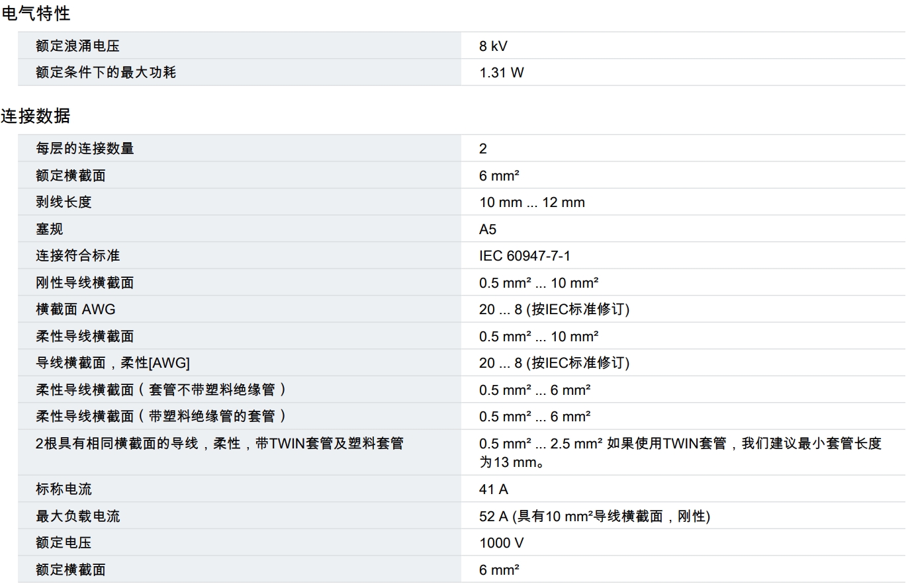Select the 额定条件下的最大功耗 label
The width and height of the screenshot is (910, 588).
pyautogui.click(x=106, y=72)
